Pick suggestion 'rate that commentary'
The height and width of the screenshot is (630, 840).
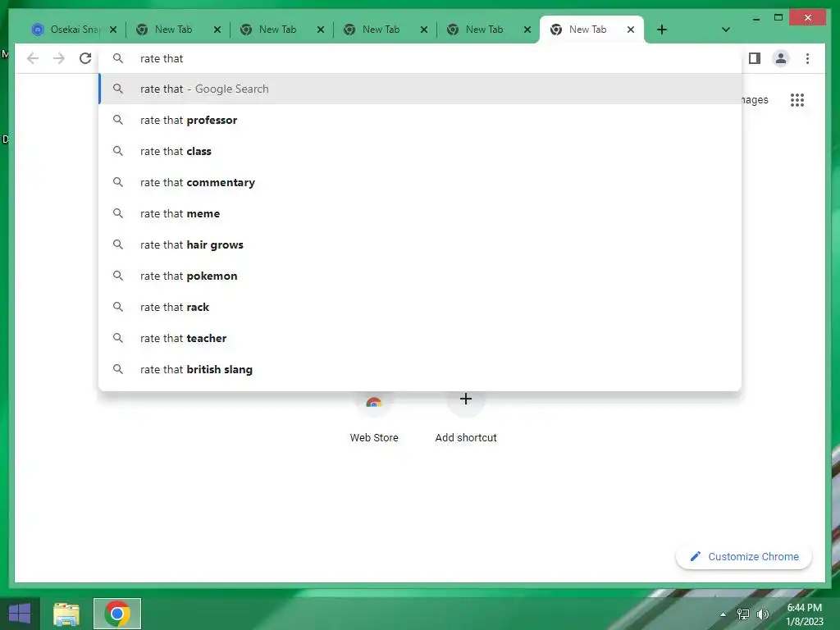(421, 182)
